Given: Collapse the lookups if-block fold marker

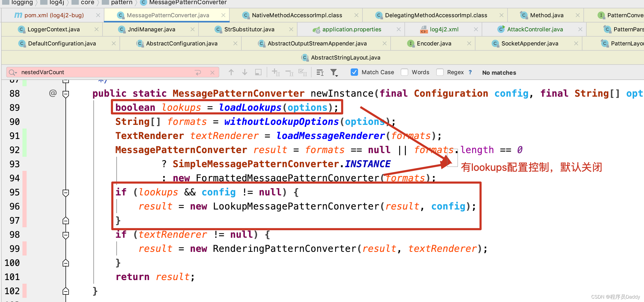Looking at the screenshot, I should 66,193.
